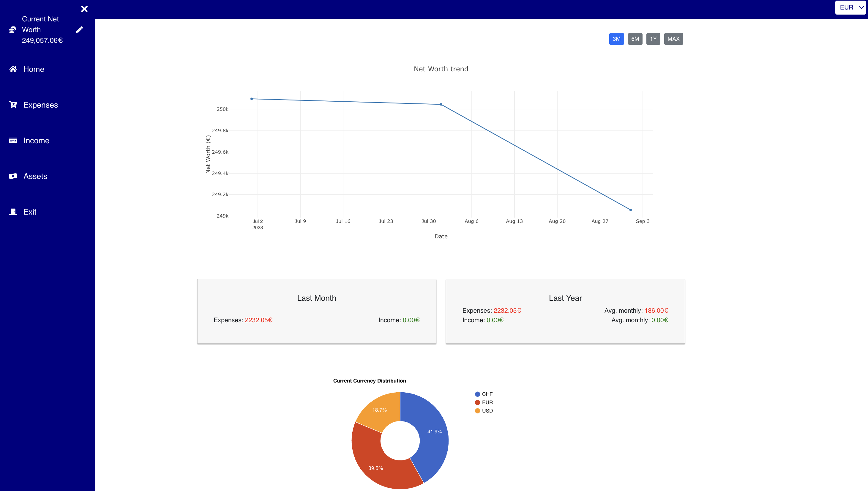This screenshot has width=868, height=491.
Task: Click the 250k y-axis label
Action: point(222,109)
